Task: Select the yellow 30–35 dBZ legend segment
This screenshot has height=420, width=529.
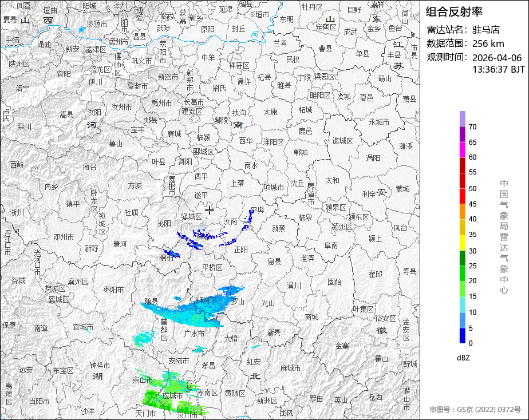Action: coord(462,243)
